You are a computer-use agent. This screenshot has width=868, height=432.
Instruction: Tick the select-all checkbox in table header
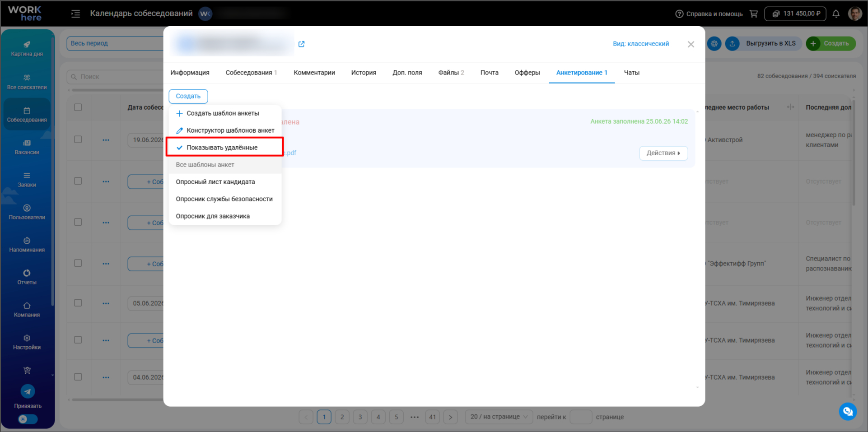click(78, 107)
